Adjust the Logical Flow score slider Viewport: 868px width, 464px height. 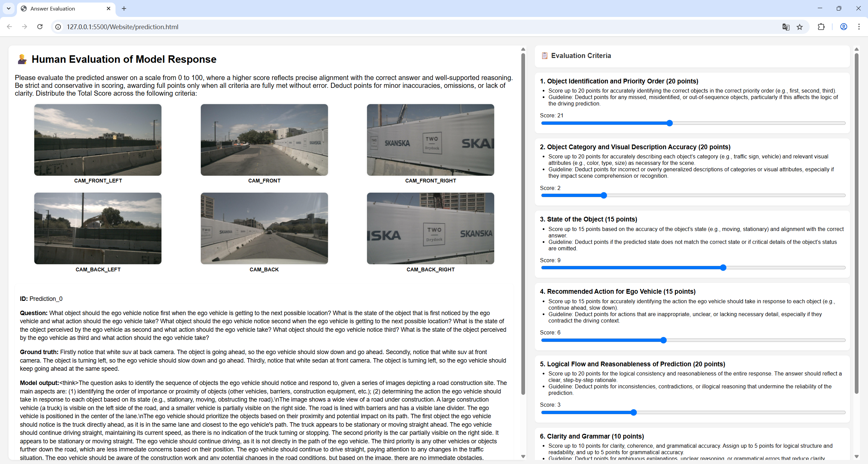coord(633,412)
